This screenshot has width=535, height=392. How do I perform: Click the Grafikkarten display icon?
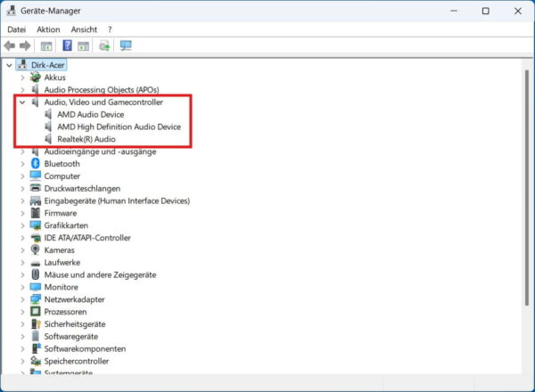coord(35,225)
